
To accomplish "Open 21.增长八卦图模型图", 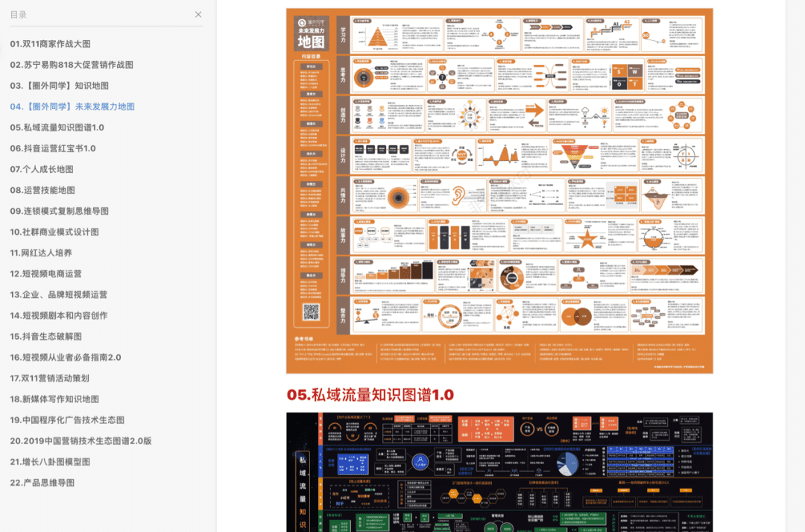I will pyautogui.click(x=50, y=462).
